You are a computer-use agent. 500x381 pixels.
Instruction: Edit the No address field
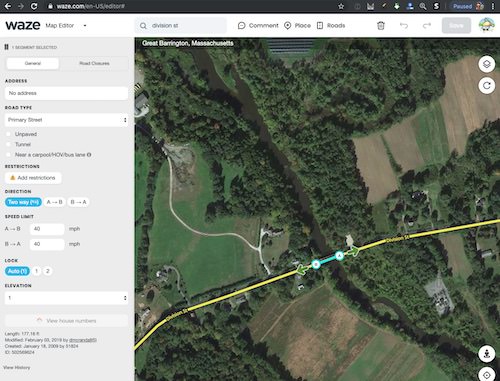click(66, 93)
